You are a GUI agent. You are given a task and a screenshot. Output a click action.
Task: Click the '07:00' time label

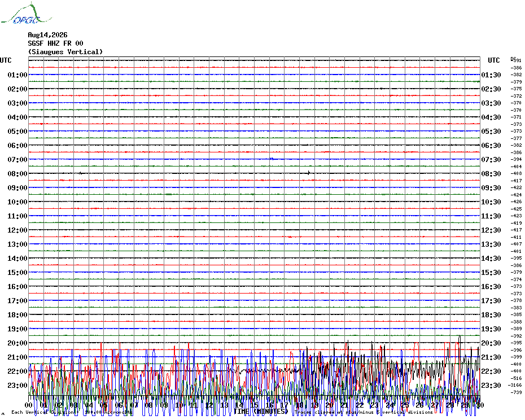tap(17, 159)
